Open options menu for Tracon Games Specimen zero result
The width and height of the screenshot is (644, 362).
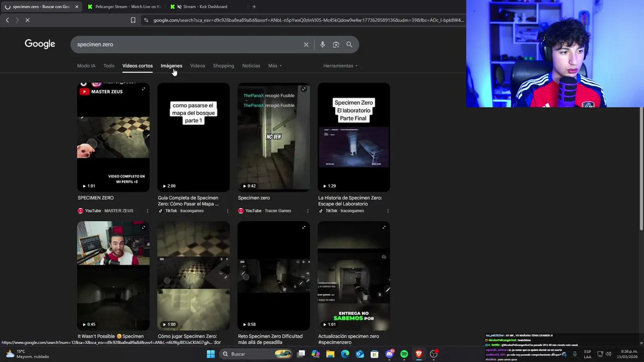[x=307, y=211]
